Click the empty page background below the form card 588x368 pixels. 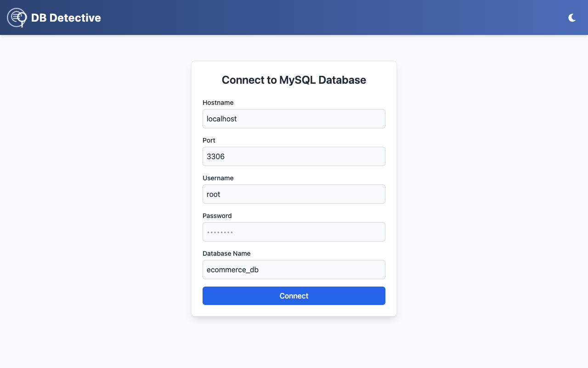coord(294,343)
